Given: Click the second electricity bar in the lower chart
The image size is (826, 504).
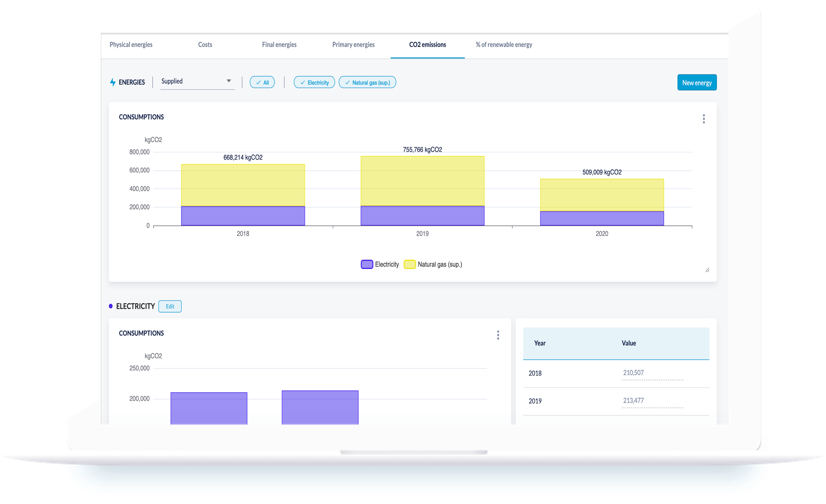Looking at the screenshot, I should click(x=320, y=407).
